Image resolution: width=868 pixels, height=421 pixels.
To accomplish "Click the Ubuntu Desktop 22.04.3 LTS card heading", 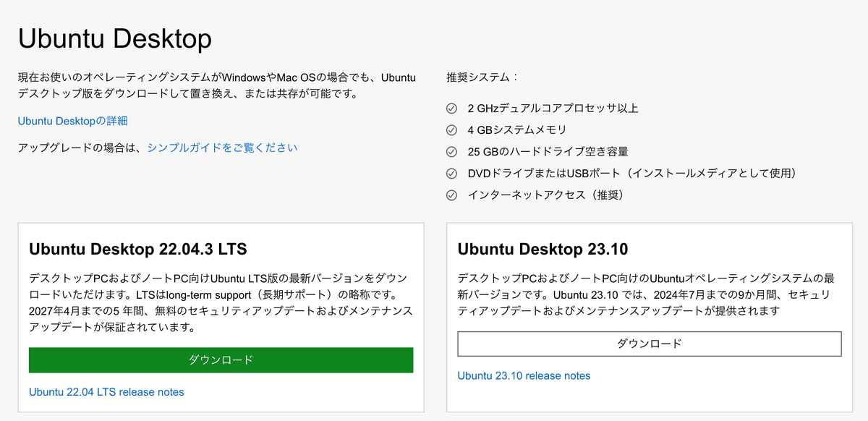I will click(138, 250).
